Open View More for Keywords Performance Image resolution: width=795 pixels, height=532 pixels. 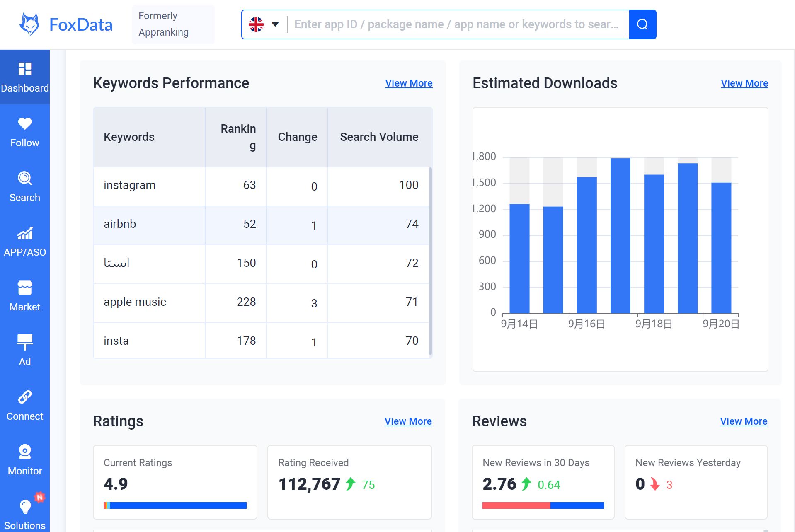pyautogui.click(x=408, y=83)
